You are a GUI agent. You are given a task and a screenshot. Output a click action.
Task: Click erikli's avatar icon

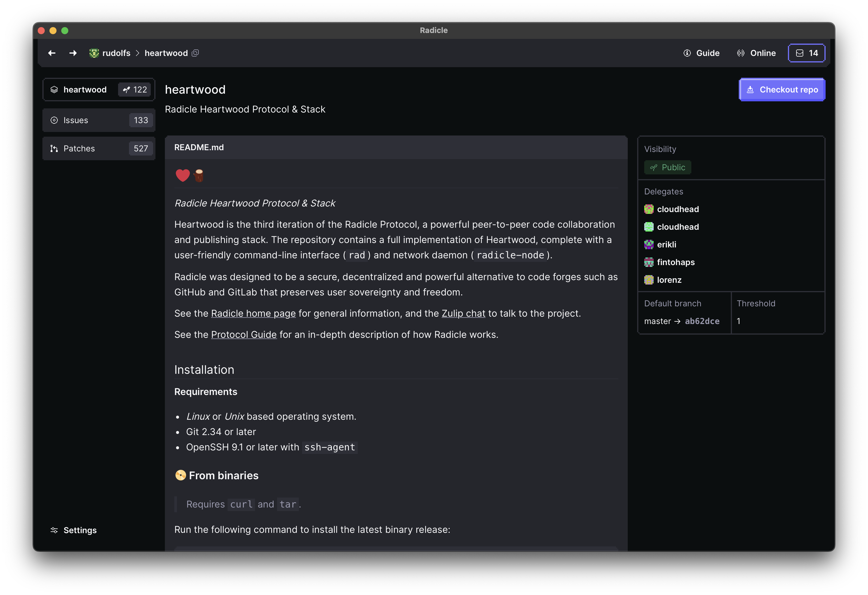click(x=649, y=245)
